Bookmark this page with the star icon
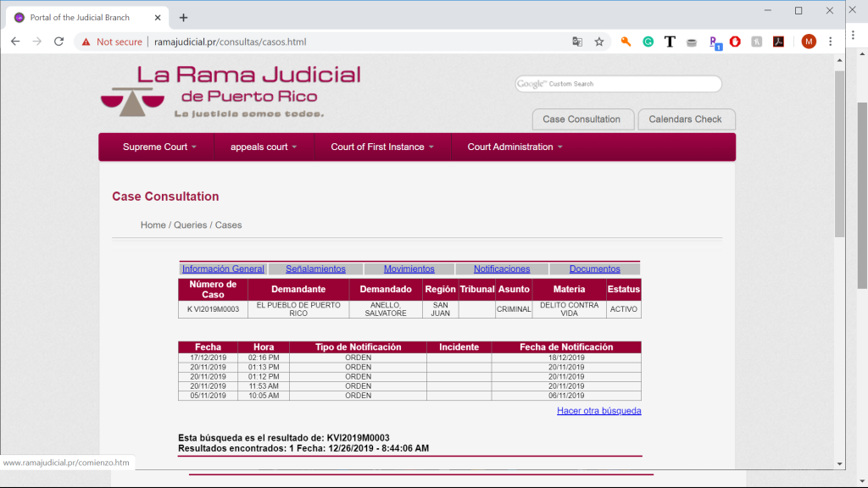This screenshot has width=868, height=488. (x=599, y=42)
